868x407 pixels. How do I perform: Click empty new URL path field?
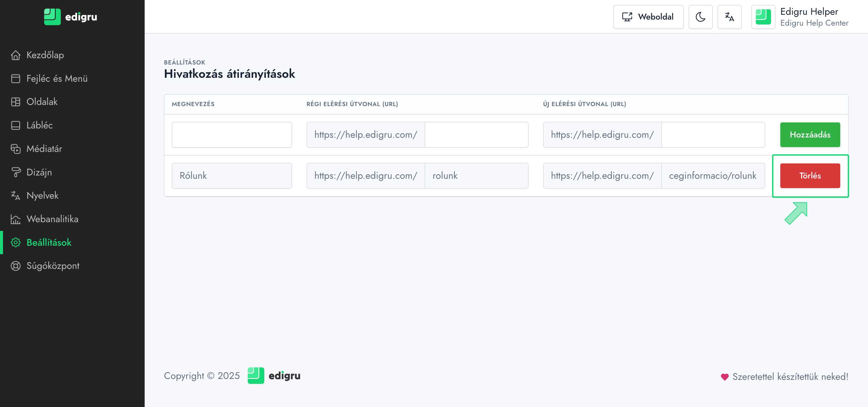coord(713,135)
